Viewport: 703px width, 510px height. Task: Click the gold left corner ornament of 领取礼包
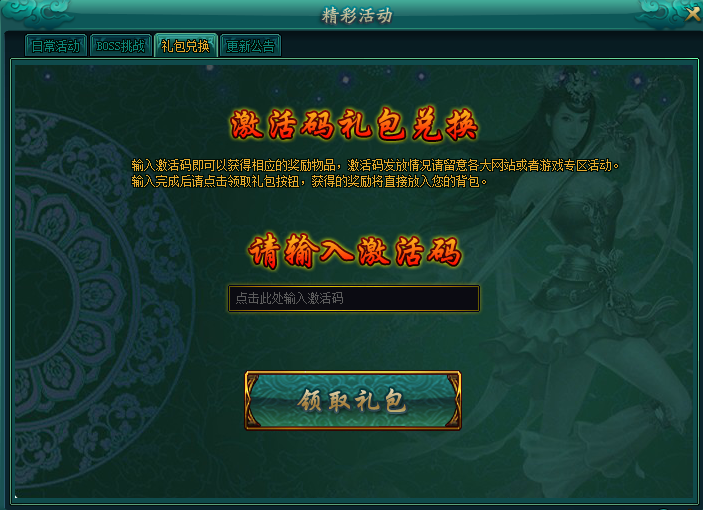coord(253,401)
